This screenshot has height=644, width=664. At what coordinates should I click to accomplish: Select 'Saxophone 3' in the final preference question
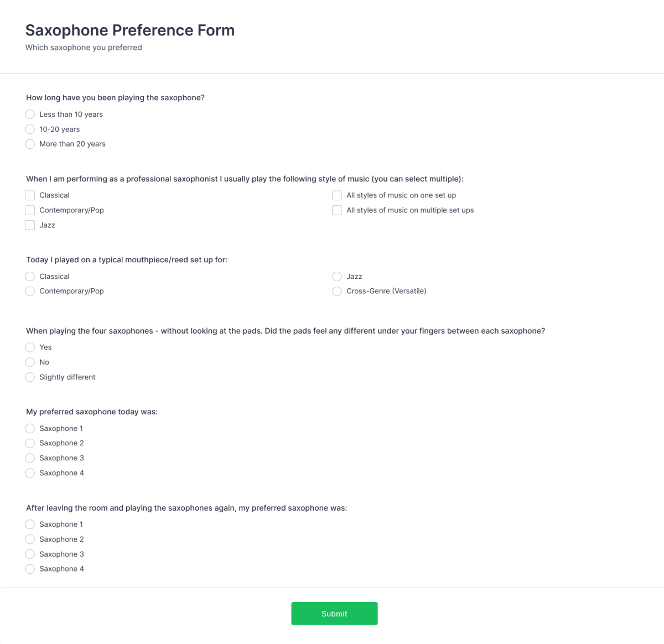(x=30, y=554)
